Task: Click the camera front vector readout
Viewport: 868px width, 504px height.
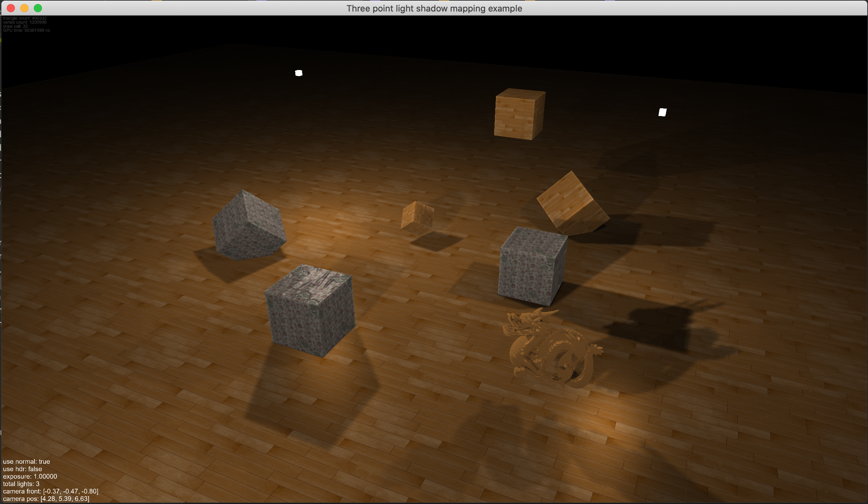Action: coord(51,491)
